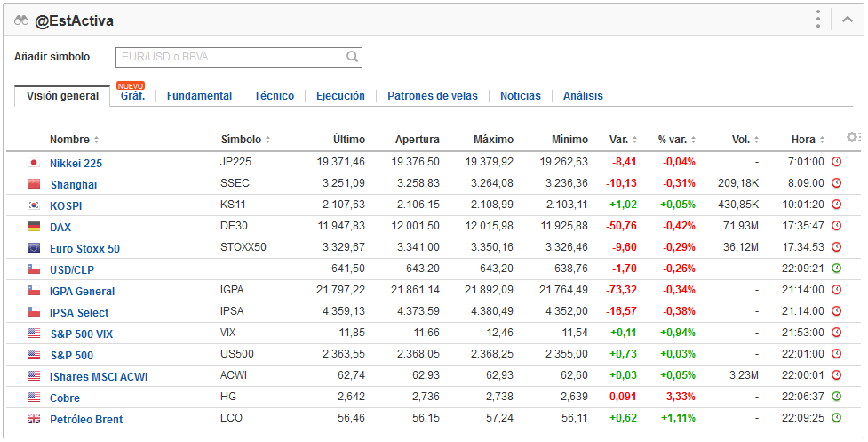This screenshot has height=442, width=868.
Task: Click the red clock icon for DAX
Action: point(836,225)
